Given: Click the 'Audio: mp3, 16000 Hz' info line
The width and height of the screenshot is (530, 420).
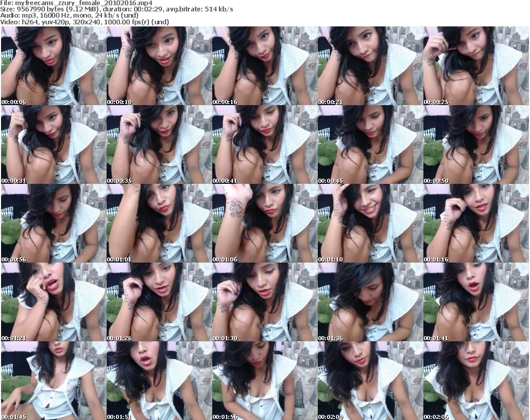Looking at the screenshot, I should click(69, 15).
